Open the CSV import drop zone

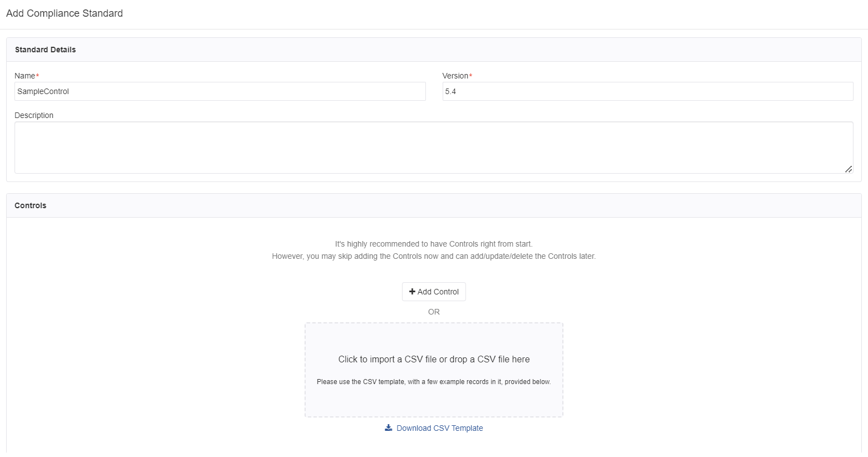(434, 370)
